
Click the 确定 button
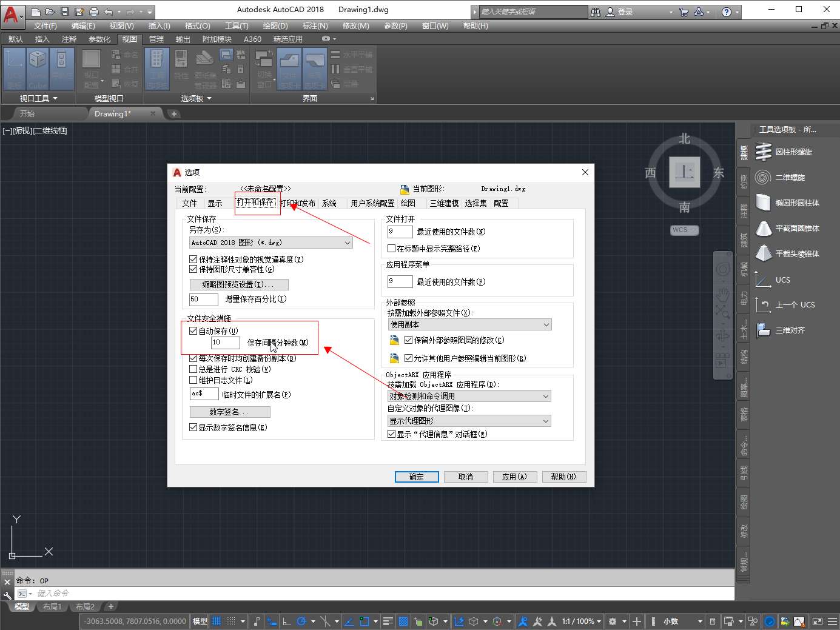(x=417, y=477)
